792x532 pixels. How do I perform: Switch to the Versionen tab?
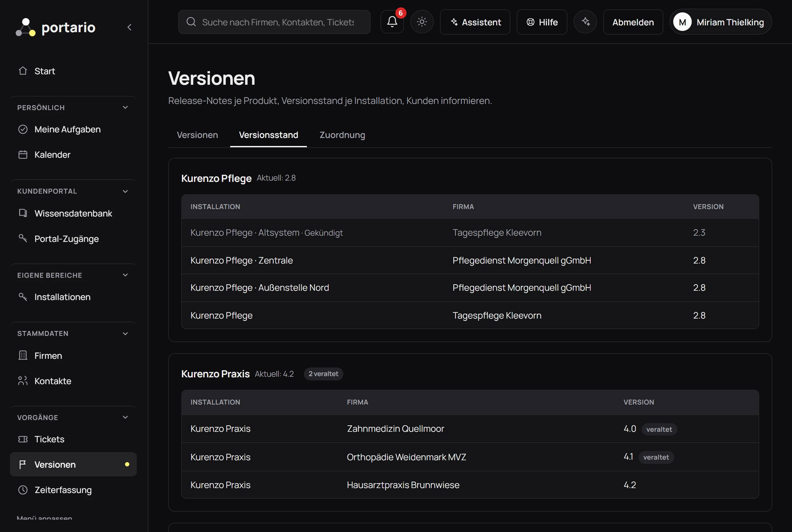tap(197, 135)
